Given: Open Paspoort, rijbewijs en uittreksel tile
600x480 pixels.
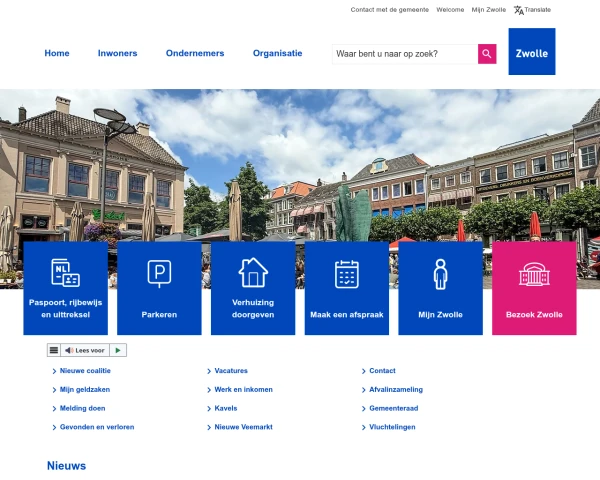Looking at the screenshot, I should [x=65, y=288].
